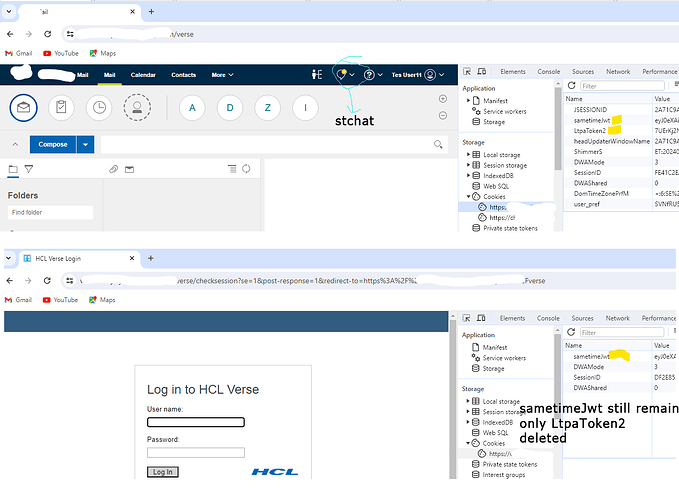
Task: Open Contacts in Verse navigation
Action: click(x=184, y=75)
